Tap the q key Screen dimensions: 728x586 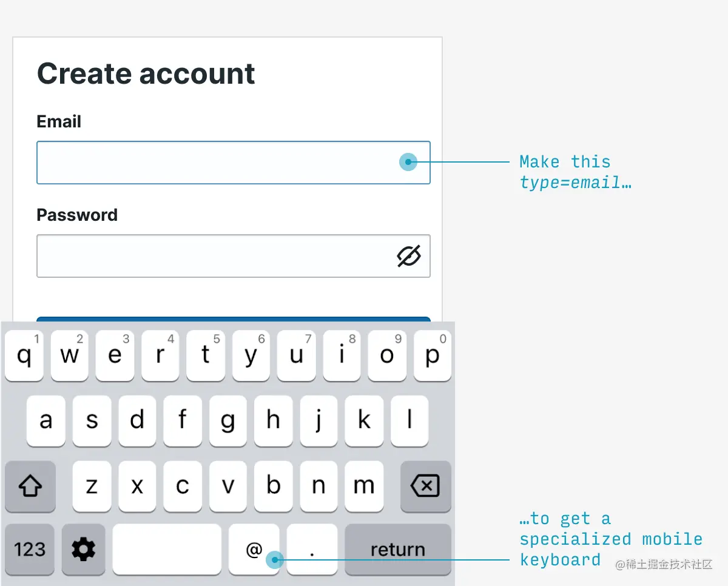coord(24,355)
